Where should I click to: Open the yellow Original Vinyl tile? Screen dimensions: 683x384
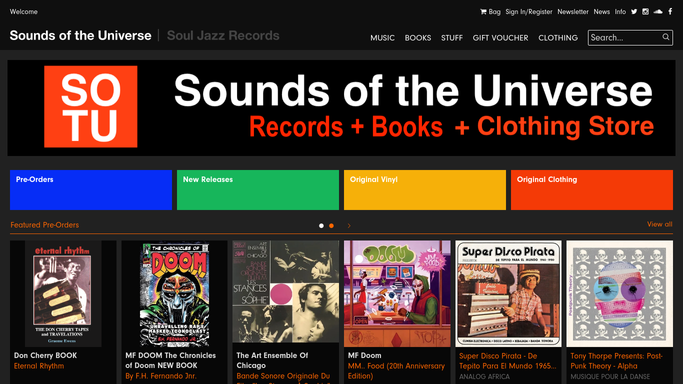(x=425, y=190)
